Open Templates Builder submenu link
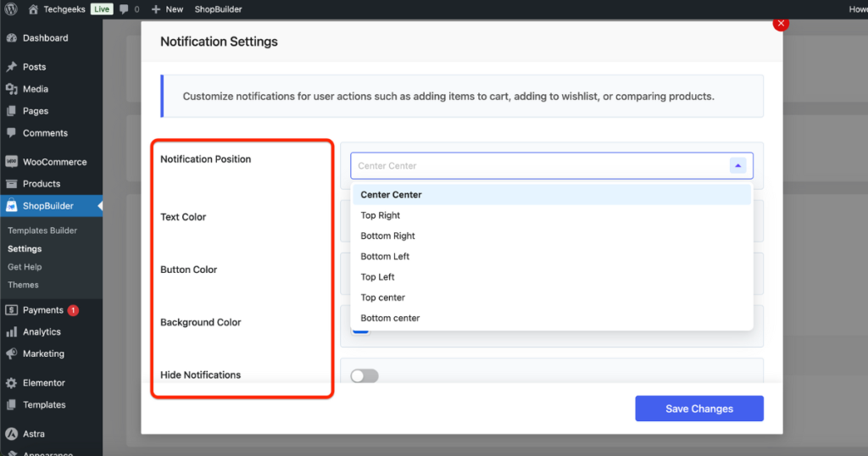Image resolution: width=868 pixels, height=456 pixels. click(42, 231)
